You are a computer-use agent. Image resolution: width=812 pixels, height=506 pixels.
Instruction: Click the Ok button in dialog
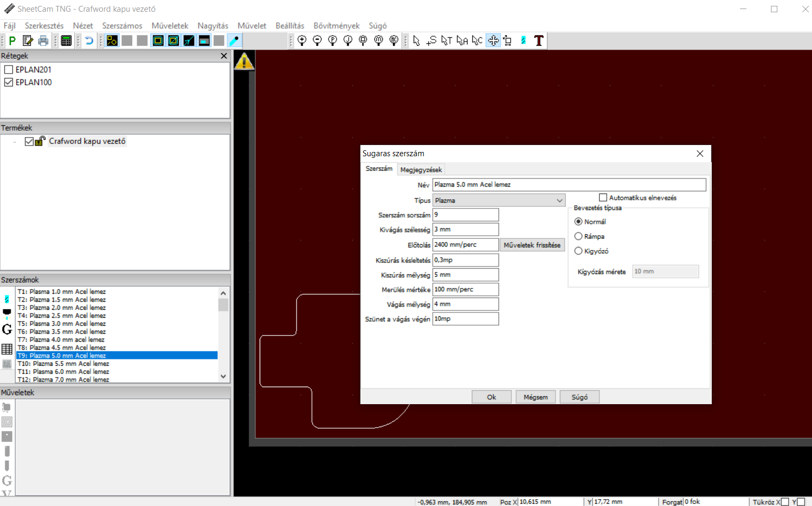point(492,397)
